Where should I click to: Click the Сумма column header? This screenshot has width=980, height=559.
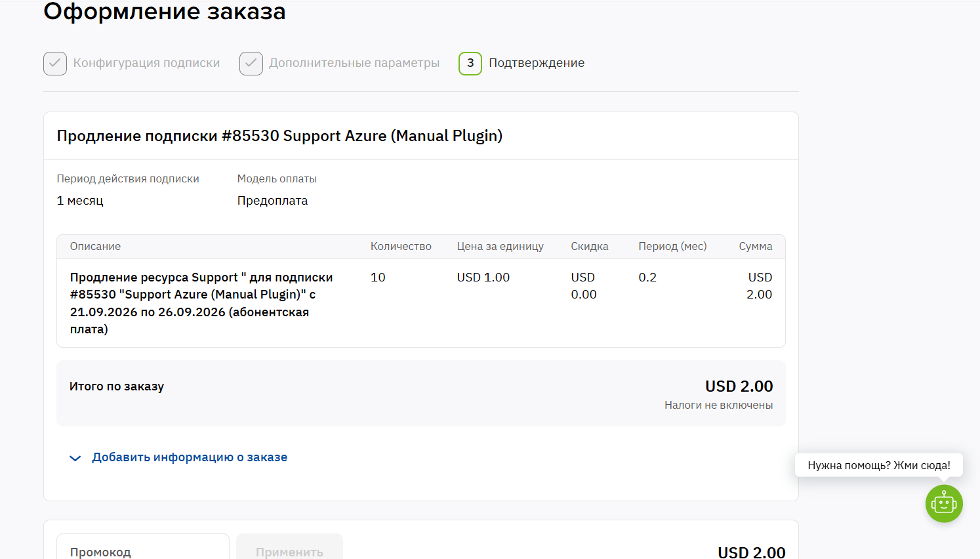pos(756,246)
